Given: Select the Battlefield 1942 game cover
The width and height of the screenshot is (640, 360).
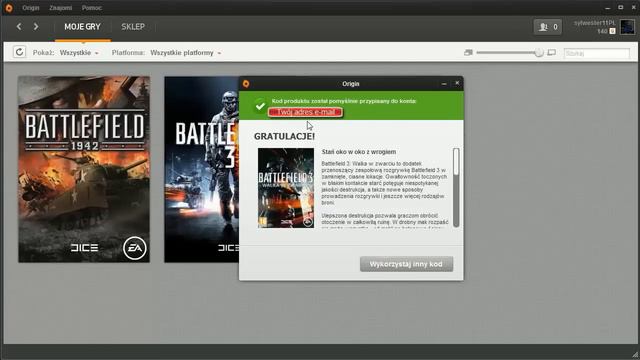Looking at the screenshot, I should pyautogui.click(x=84, y=169).
